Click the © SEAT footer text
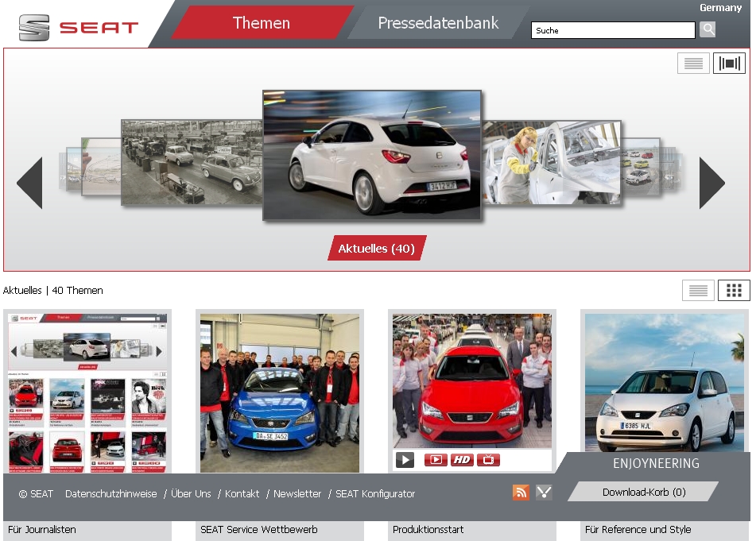The height and width of the screenshot is (541, 756). [x=36, y=494]
